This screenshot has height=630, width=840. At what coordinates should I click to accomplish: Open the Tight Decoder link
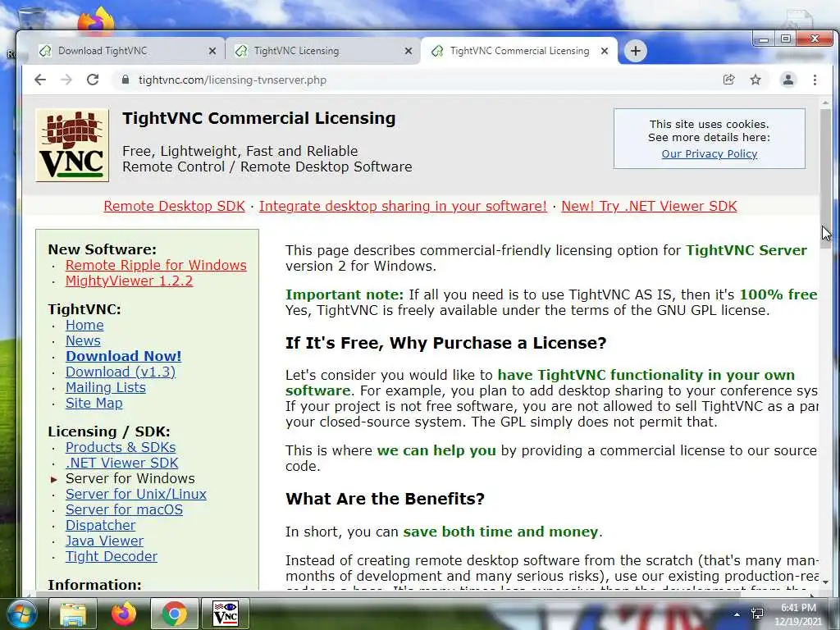pos(112,556)
